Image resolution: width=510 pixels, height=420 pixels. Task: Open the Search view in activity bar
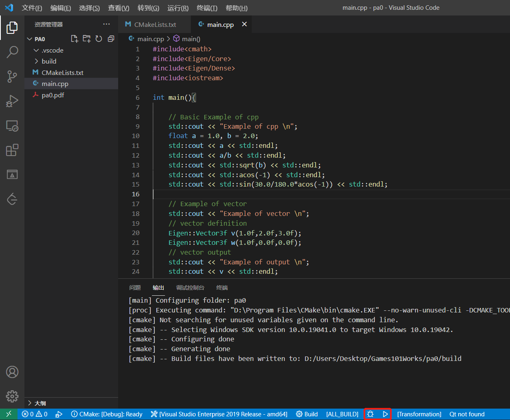tap(12, 52)
